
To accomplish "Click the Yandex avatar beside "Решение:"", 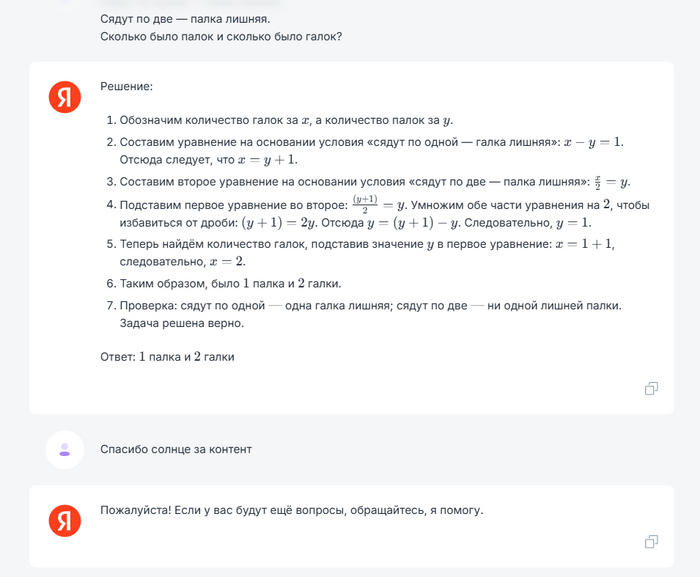I will (65, 96).
